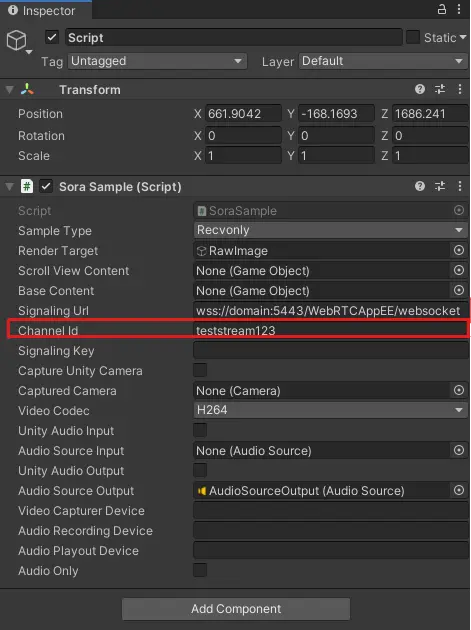Open Sora Sample presets icon
The width and height of the screenshot is (471, 630).
pos(440,186)
